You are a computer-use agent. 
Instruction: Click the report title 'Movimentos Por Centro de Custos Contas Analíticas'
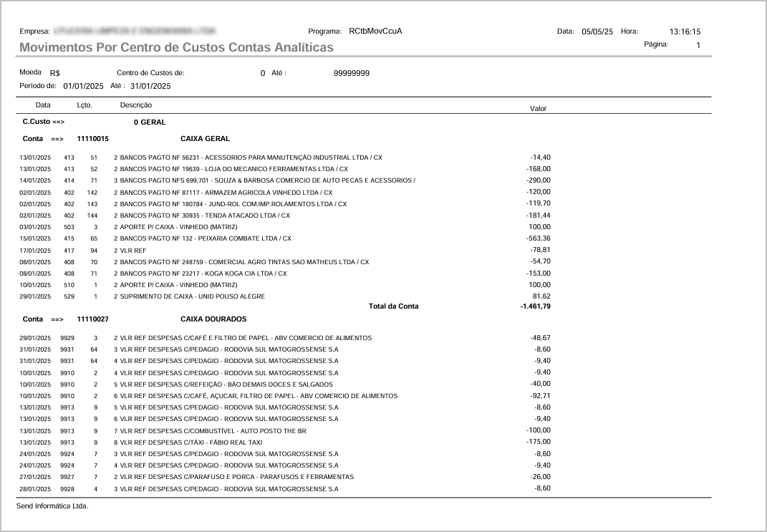[176, 47]
